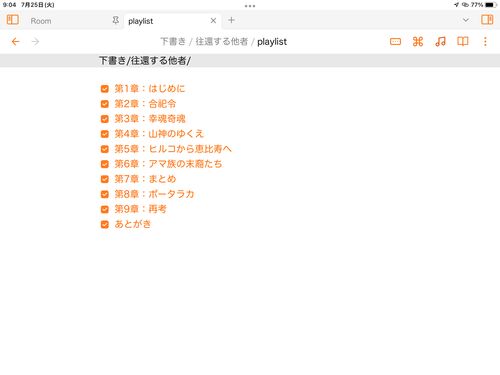Uncheck the 第5章 checkbox
The height and width of the screenshot is (375, 500).
click(105, 149)
